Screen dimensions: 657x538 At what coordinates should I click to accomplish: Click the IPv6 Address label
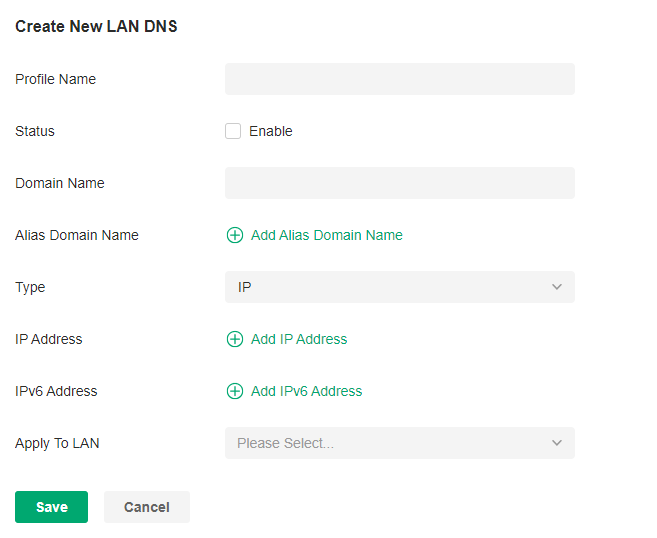pos(56,391)
